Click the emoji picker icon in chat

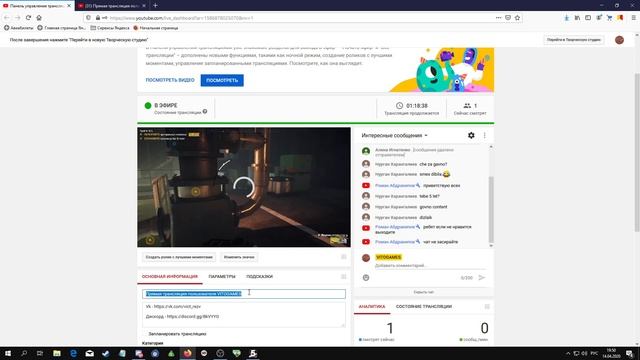pos(366,278)
